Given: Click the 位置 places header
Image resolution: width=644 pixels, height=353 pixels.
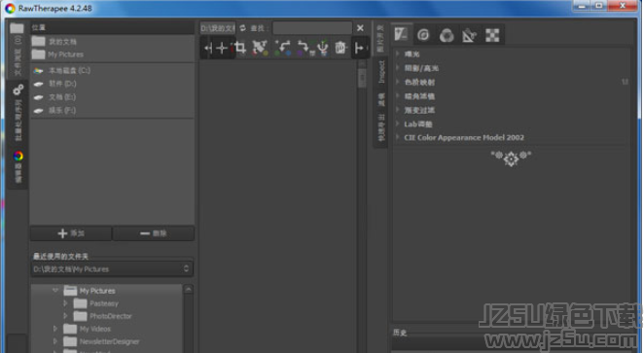Looking at the screenshot, I should tap(112, 27).
